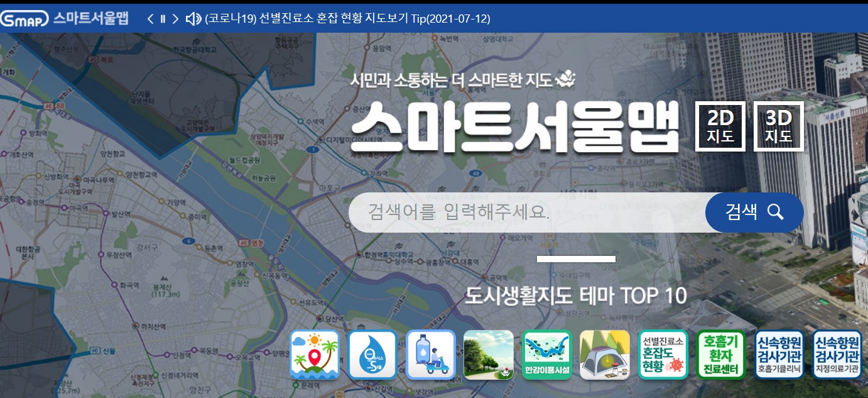Image resolution: width=868 pixels, height=398 pixels.
Task: Show the previous notice with the left arrow
Action: pos(150,19)
